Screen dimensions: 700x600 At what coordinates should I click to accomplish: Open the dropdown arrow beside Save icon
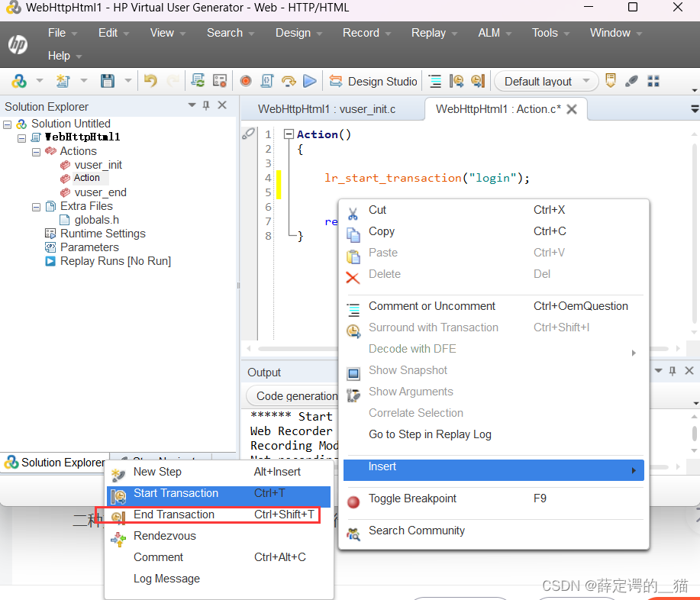[128, 81]
